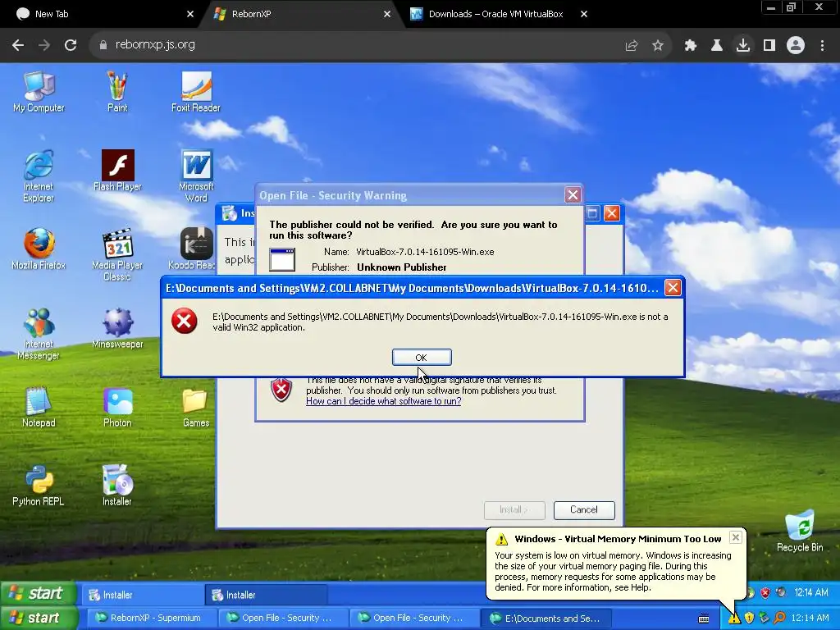Open the browser profile avatar
Viewport: 840px width, 630px height.
pos(796,46)
